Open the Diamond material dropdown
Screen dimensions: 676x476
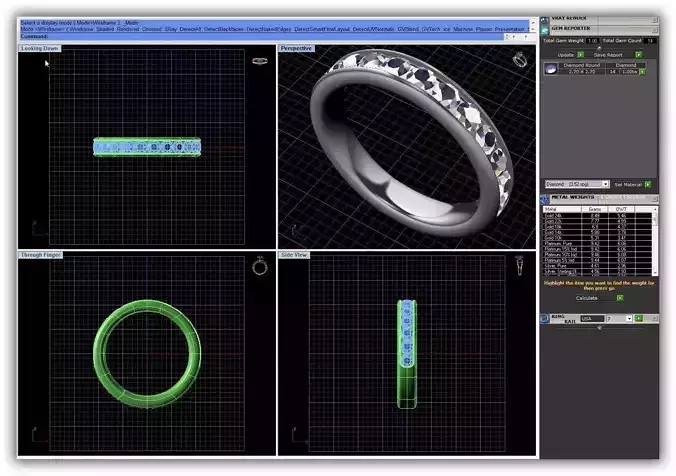605,184
